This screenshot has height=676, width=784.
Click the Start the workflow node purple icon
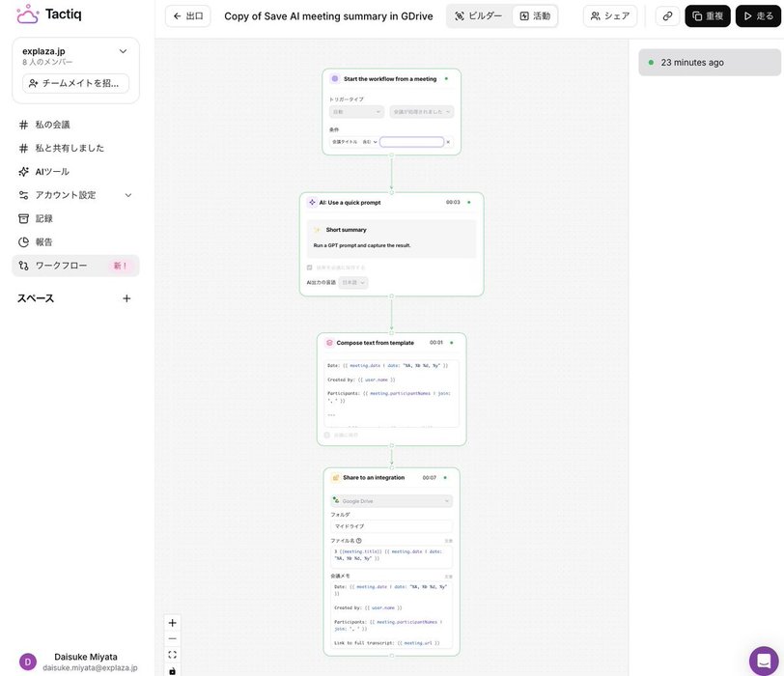(335, 78)
